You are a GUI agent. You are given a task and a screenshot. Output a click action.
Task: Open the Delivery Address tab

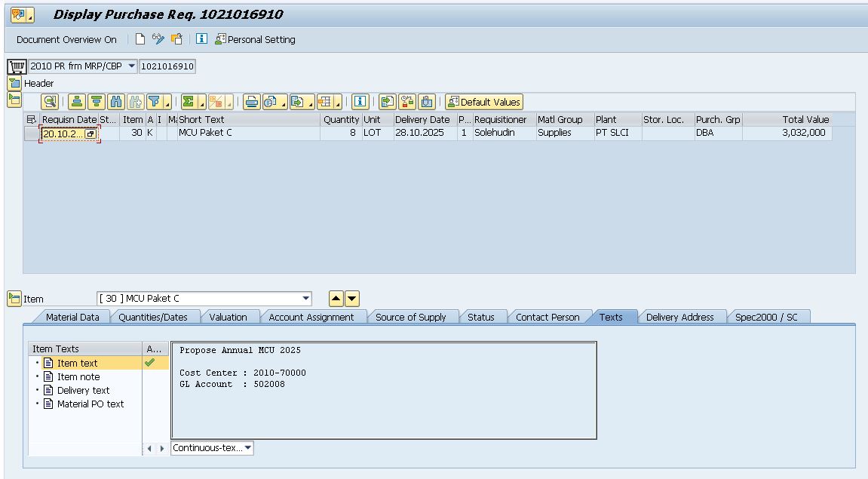[679, 317]
